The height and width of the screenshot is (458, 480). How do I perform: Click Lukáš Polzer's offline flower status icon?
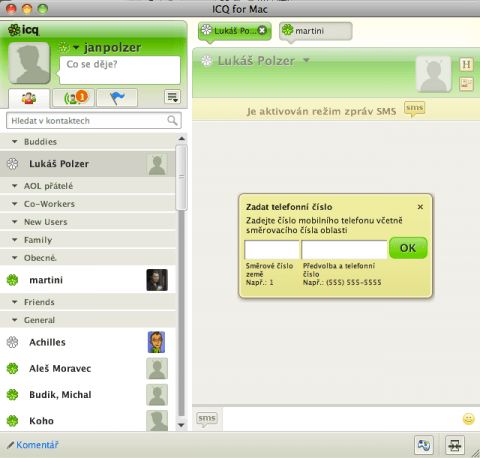tap(13, 164)
